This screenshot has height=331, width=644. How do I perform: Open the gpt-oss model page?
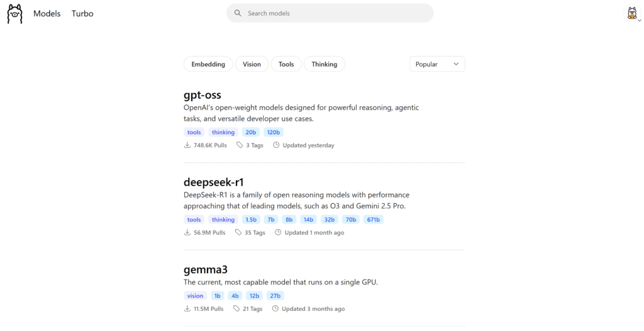point(203,95)
